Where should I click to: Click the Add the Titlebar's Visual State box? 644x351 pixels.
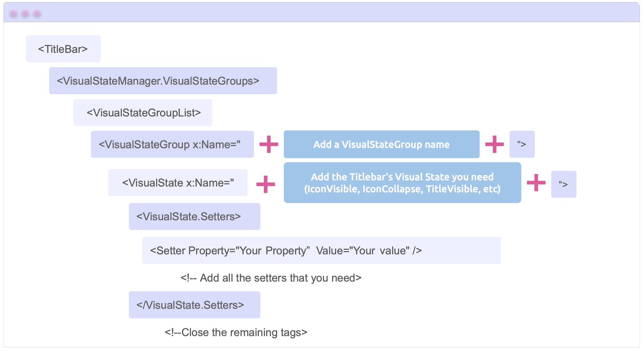[x=402, y=183]
